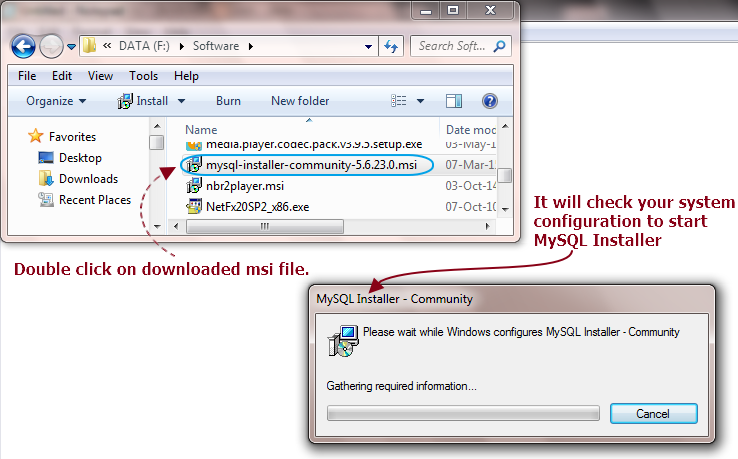738x459 pixels.
Task: Click the Date modified column header
Action: coord(470,130)
